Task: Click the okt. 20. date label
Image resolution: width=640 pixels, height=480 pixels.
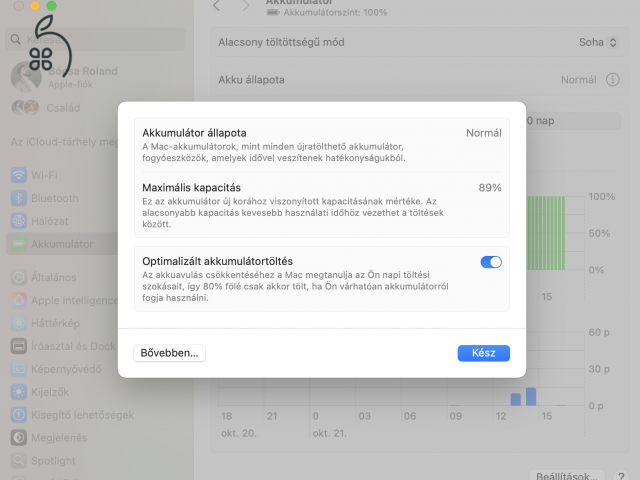Action: [x=239, y=433]
